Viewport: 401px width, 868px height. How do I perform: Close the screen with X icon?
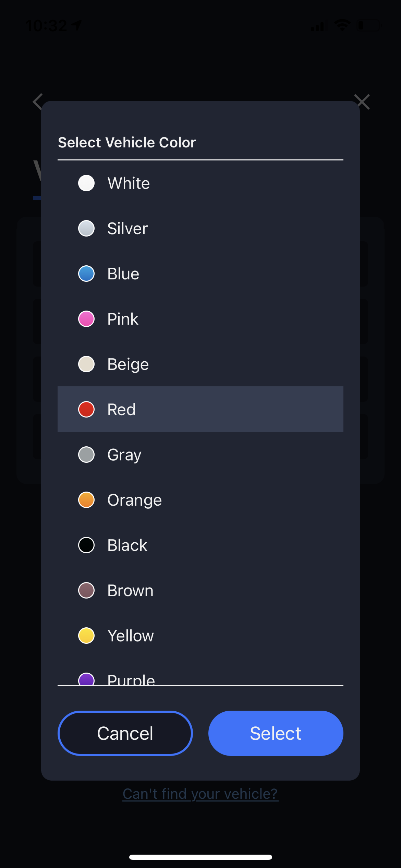pyautogui.click(x=362, y=102)
